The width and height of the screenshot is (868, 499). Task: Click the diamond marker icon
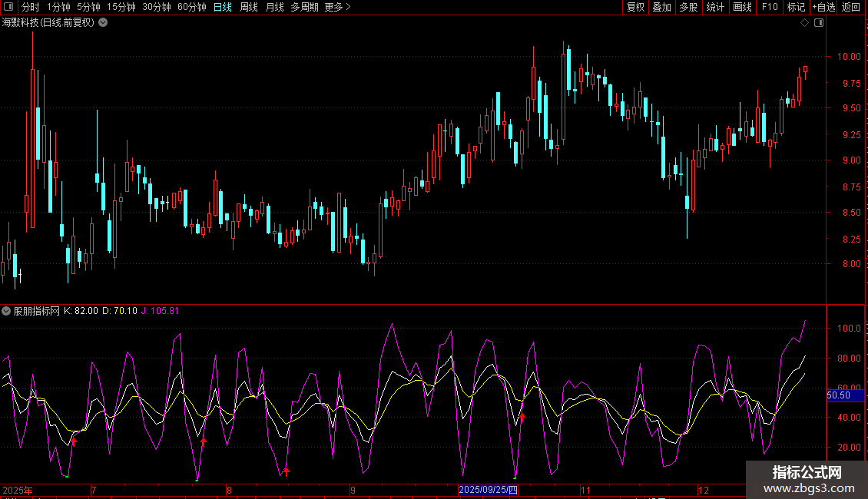pos(804,23)
